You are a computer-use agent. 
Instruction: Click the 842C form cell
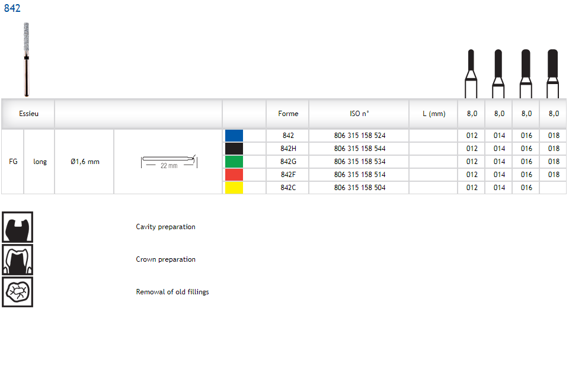tap(288, 188)
